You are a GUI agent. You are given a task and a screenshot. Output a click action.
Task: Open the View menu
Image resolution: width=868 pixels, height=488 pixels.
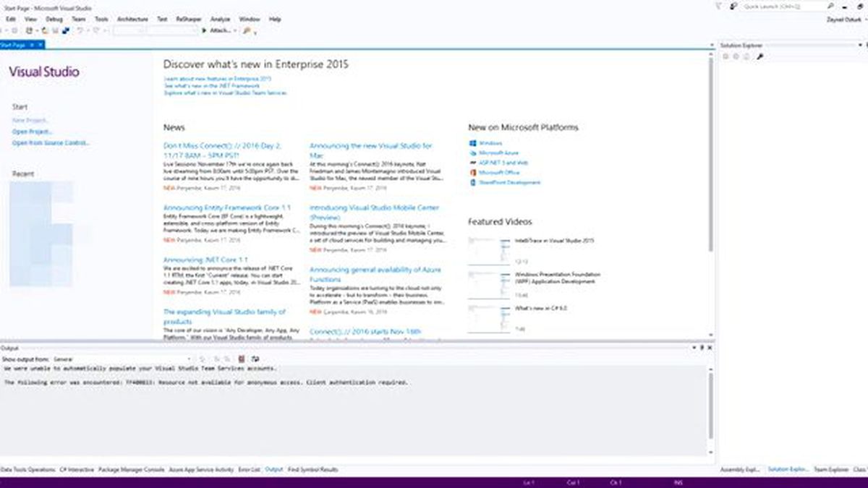[x=30, y=19]
